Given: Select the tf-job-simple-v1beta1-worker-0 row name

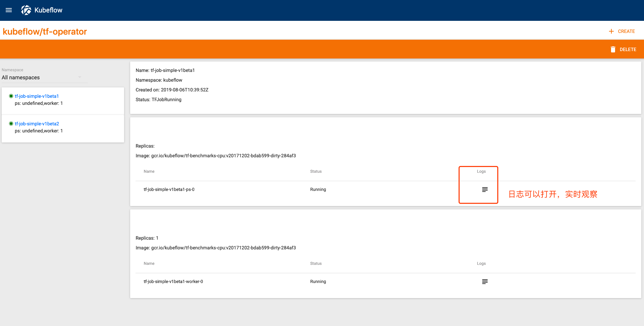Looking at the screenshot, I should [173, 282].
